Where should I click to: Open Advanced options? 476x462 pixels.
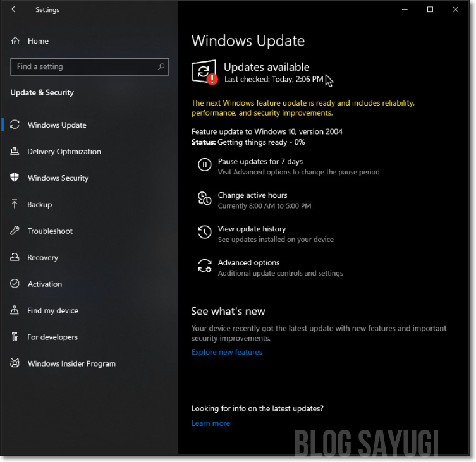[x=248, y=262]
